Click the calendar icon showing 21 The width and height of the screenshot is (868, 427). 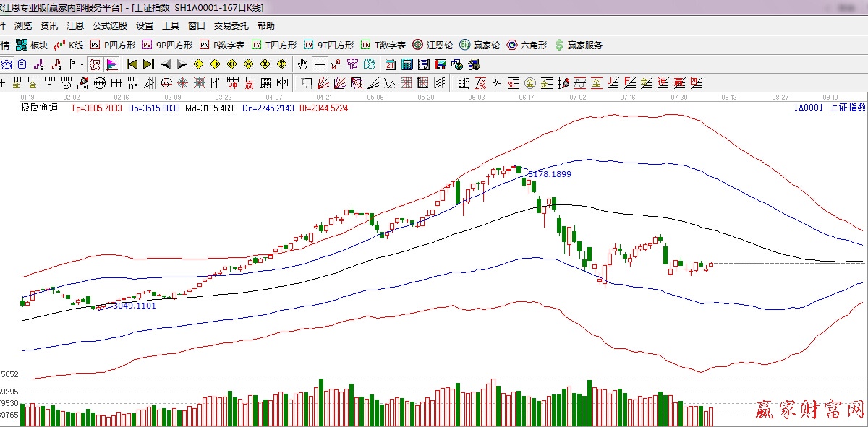click(x=391, y=64)
